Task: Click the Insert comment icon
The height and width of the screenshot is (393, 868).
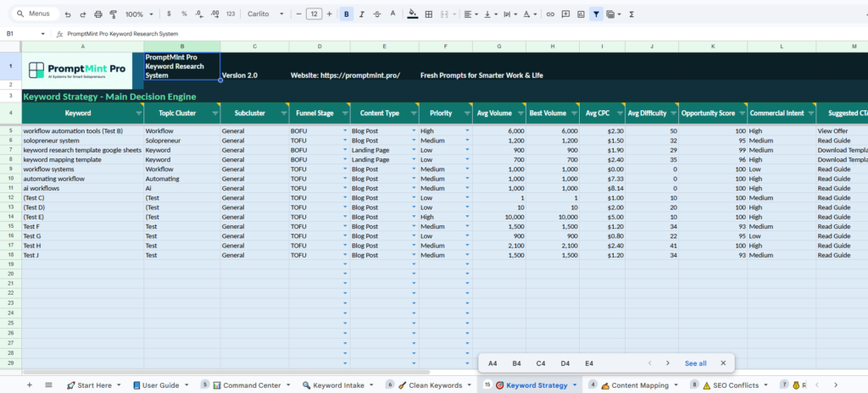Action: [x=565, y=14]
